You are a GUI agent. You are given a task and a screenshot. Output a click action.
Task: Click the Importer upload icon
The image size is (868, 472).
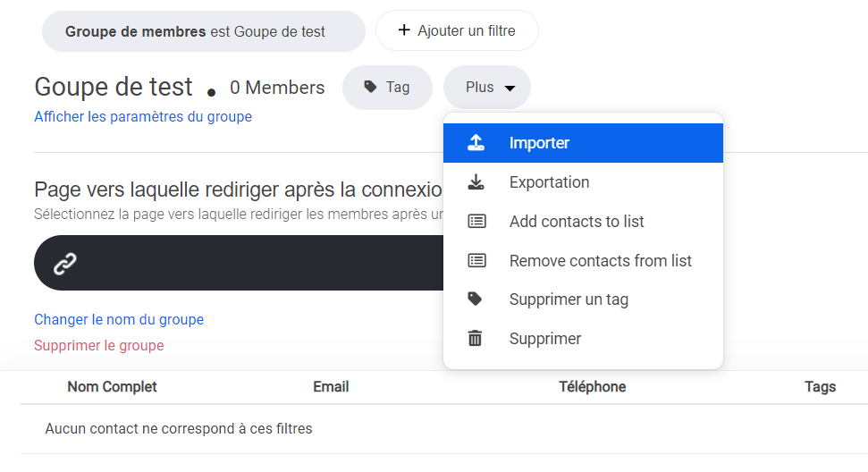click(476, 143)
